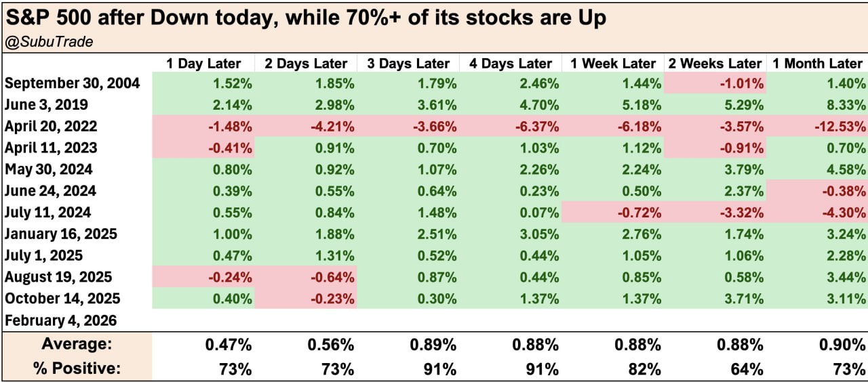Select the "3 Days Later" column header
Screen dimensions: 868x382
click(408, 64)
